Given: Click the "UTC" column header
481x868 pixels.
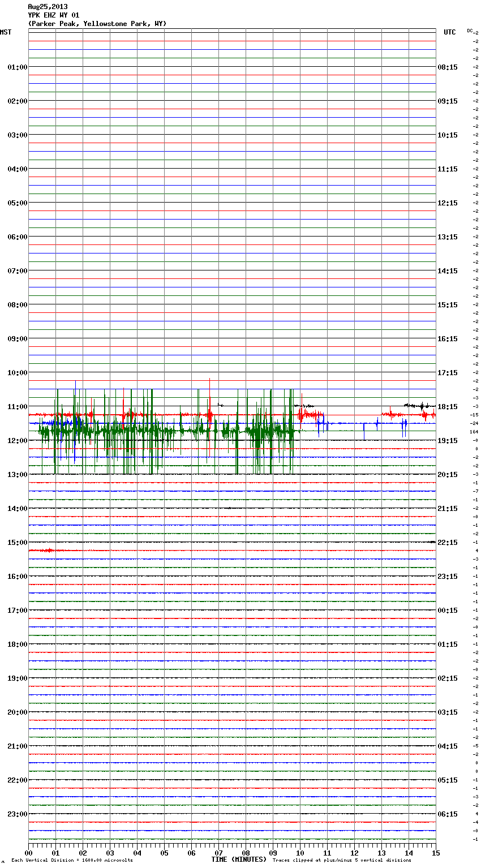Looking at the screenshot, I should [x=449, y=32].
